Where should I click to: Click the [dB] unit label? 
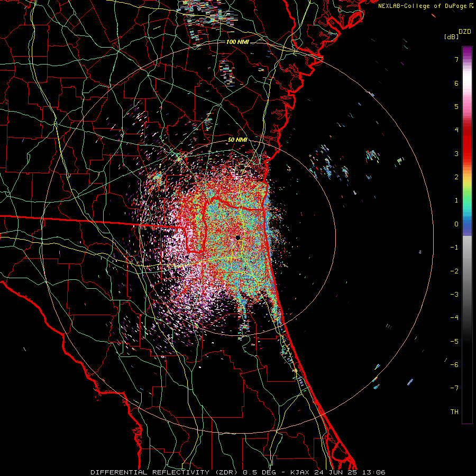pos(451,36)
